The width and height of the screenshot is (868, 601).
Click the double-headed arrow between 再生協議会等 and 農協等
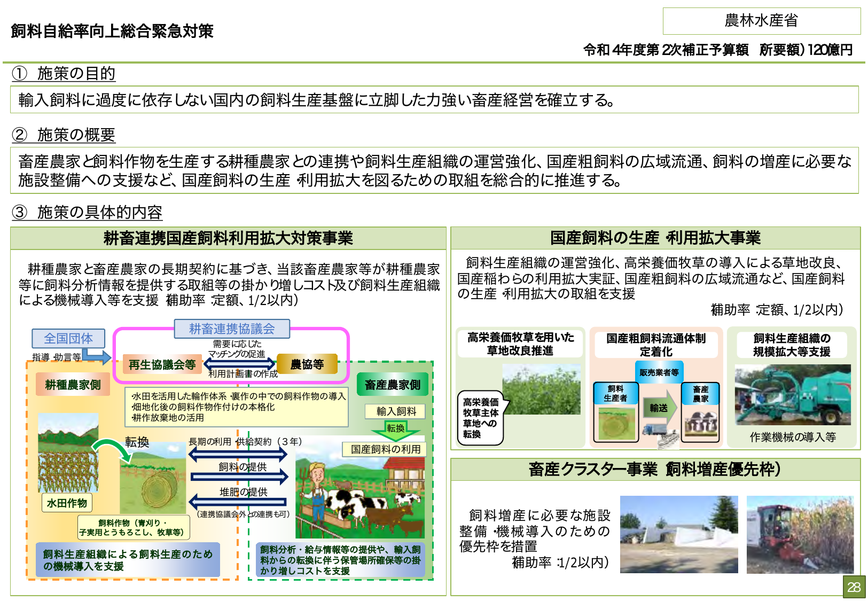[x=239, y=364]
